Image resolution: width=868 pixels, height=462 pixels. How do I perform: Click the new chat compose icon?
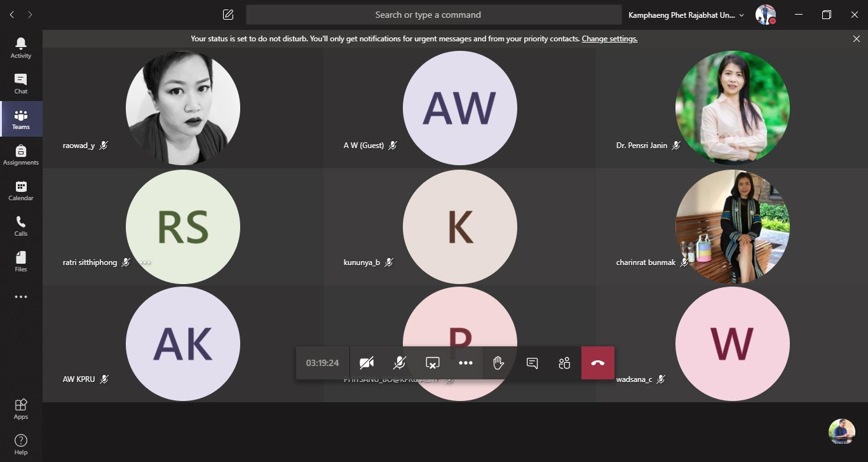click(228, 15)
